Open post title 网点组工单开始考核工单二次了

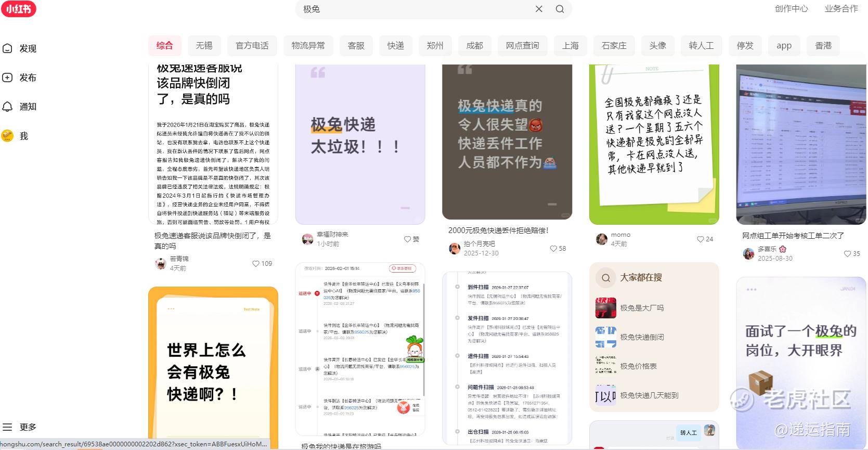[793, 236]
